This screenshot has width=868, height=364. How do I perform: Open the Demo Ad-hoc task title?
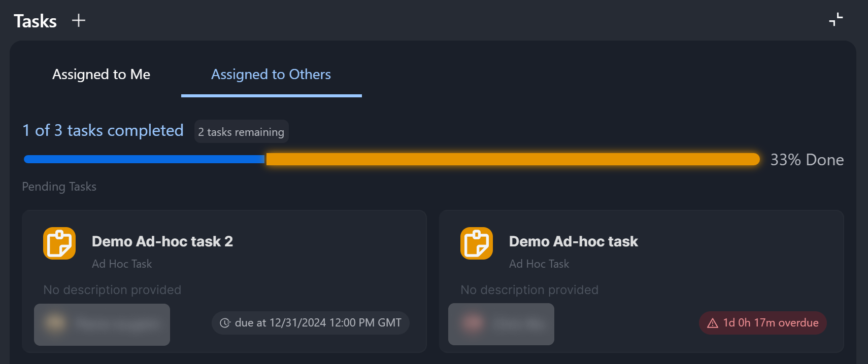coord(574,241)
